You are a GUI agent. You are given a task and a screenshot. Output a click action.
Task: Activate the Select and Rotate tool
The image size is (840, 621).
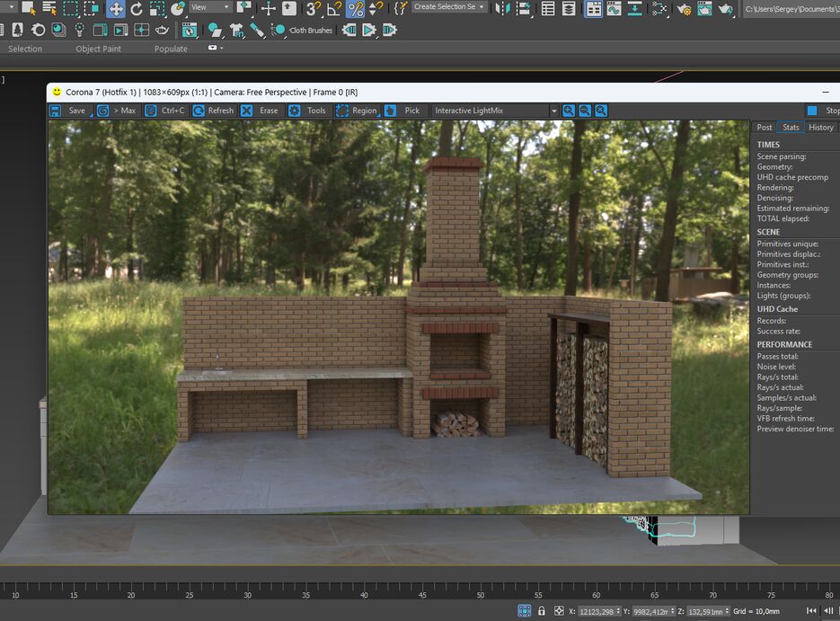137,9
